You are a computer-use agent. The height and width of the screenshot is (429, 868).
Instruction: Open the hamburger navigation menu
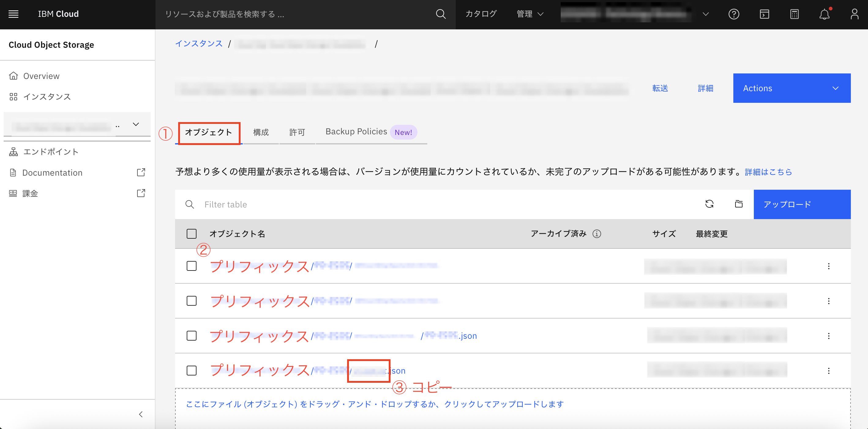pos(13,14)
